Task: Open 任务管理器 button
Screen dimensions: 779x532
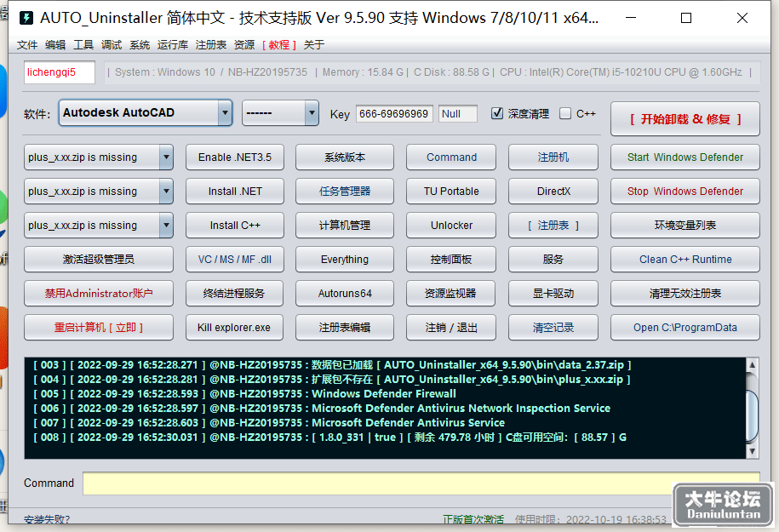Action: [x=345, y=192]
